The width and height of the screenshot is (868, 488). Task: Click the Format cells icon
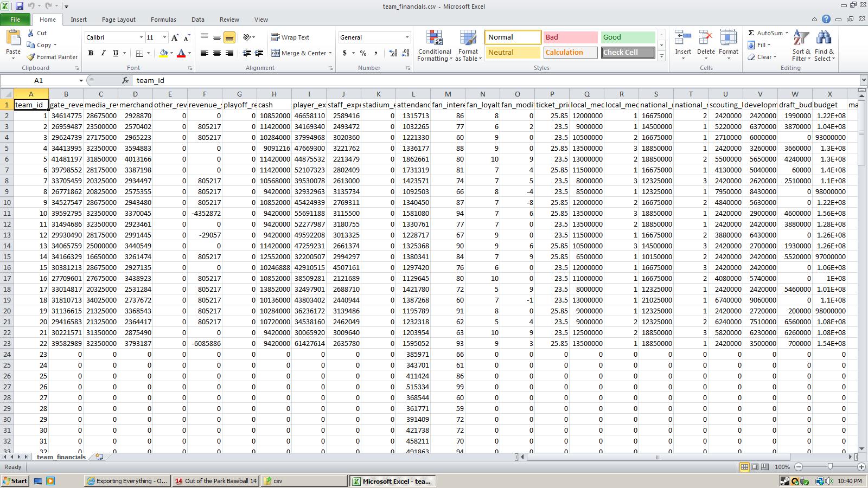[x=729, y=38]
